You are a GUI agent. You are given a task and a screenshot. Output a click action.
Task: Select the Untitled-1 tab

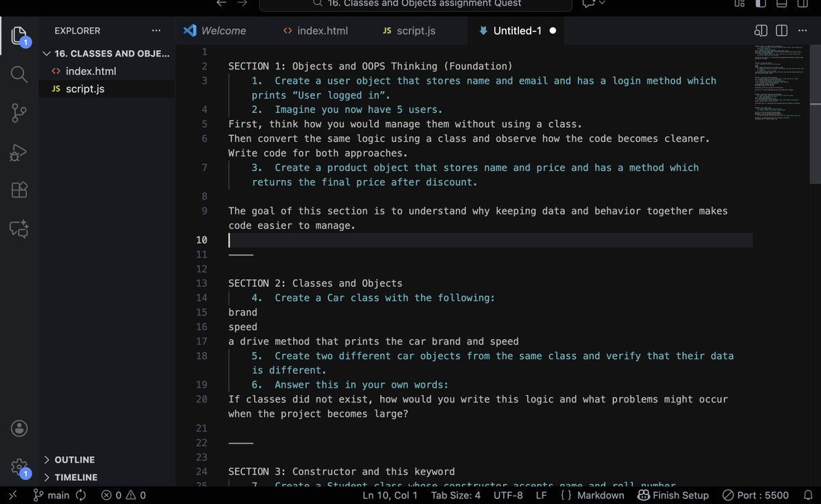point(517,30)
